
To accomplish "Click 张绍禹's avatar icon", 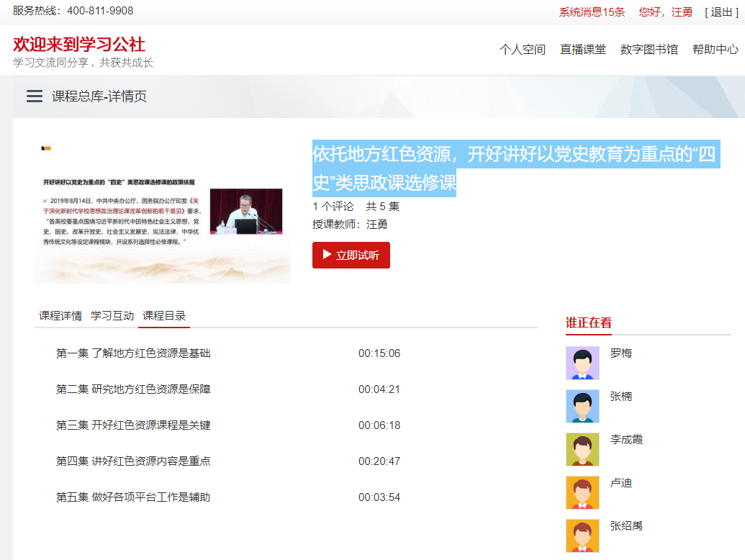I will pos(582,536).
